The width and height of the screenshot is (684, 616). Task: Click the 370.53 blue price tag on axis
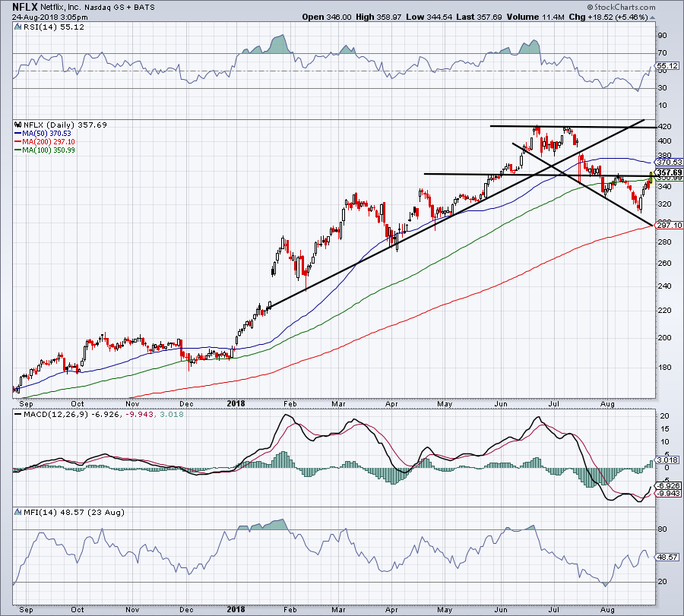[x=669, y=163]
